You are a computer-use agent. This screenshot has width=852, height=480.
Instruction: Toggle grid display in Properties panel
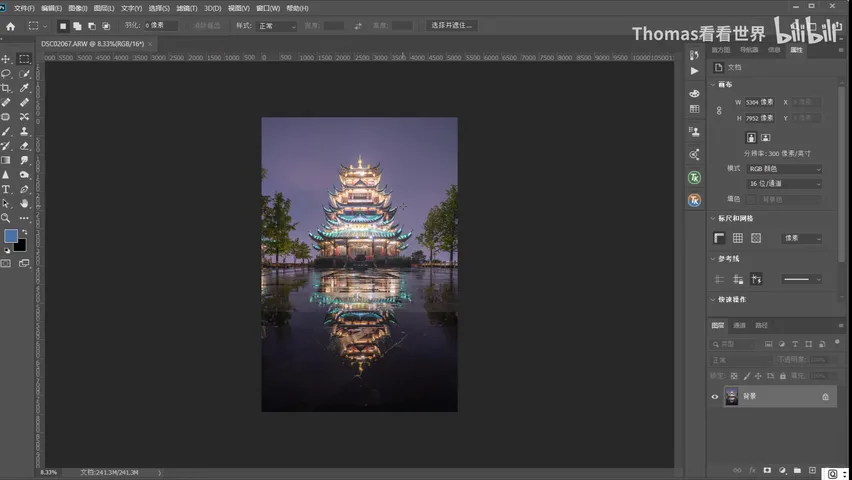[x=737, y=238]
